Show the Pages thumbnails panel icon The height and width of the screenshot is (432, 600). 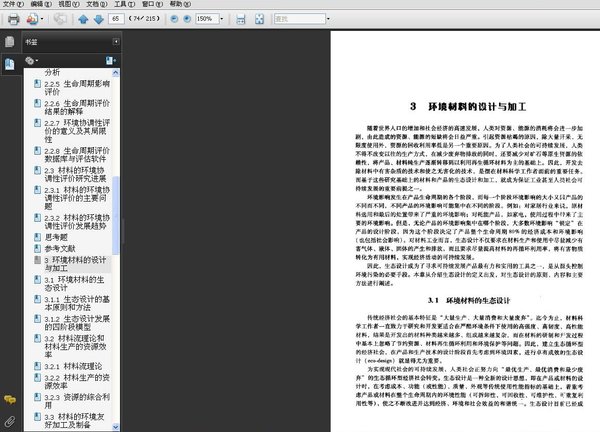(x=10, y=41)
